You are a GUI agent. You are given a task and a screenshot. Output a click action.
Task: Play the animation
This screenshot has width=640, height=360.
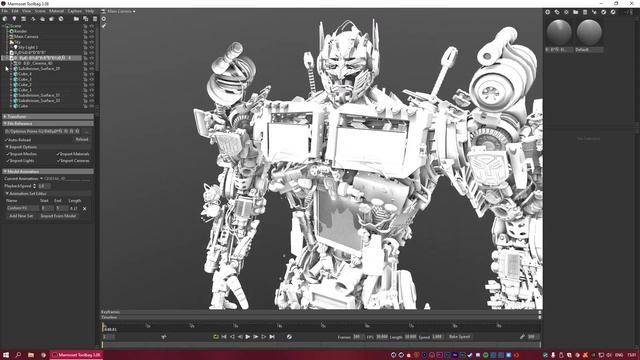click(248, 337)
